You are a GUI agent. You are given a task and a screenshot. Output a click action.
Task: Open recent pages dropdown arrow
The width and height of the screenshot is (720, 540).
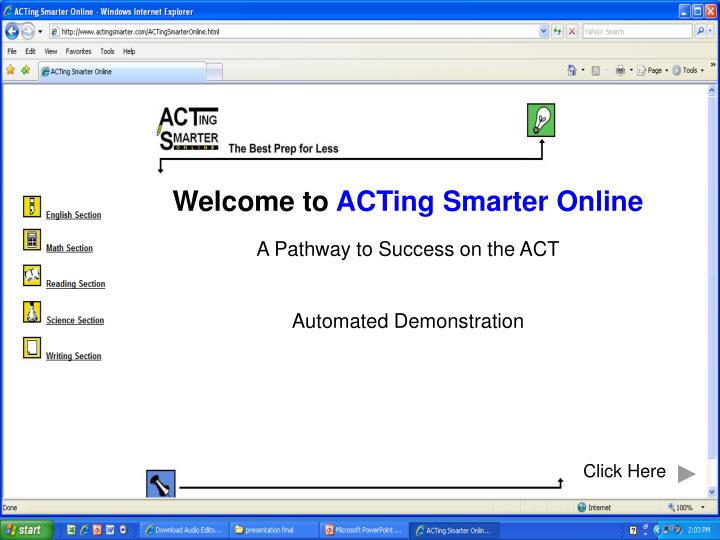coord(40,32)
